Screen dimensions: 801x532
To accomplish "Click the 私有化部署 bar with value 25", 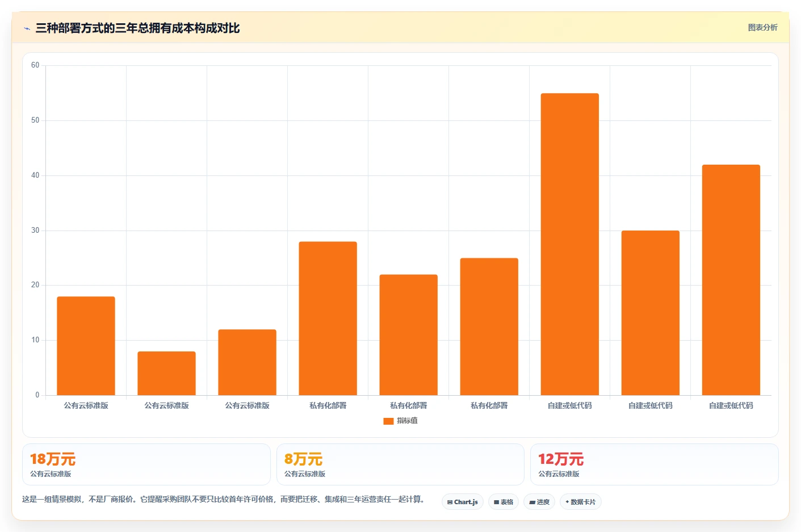I will coord(489,326).
